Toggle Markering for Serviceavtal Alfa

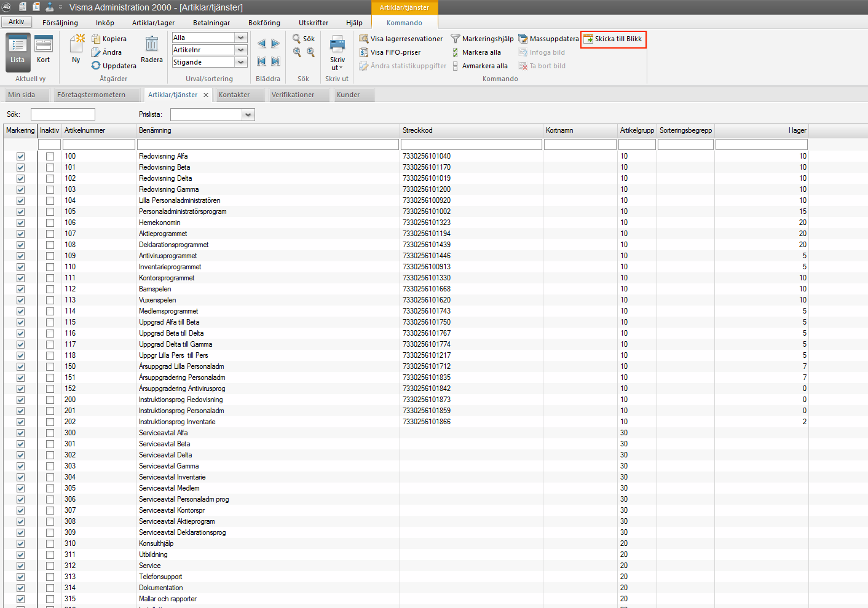coord(20,433)
